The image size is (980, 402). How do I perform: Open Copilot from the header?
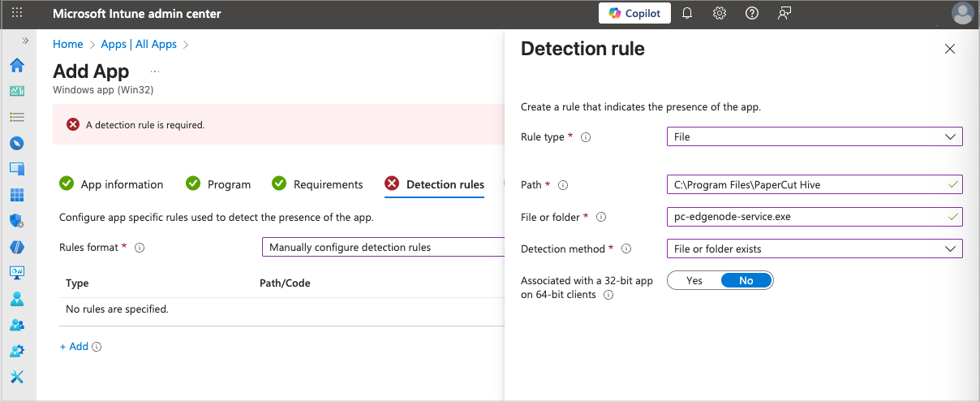635,13
